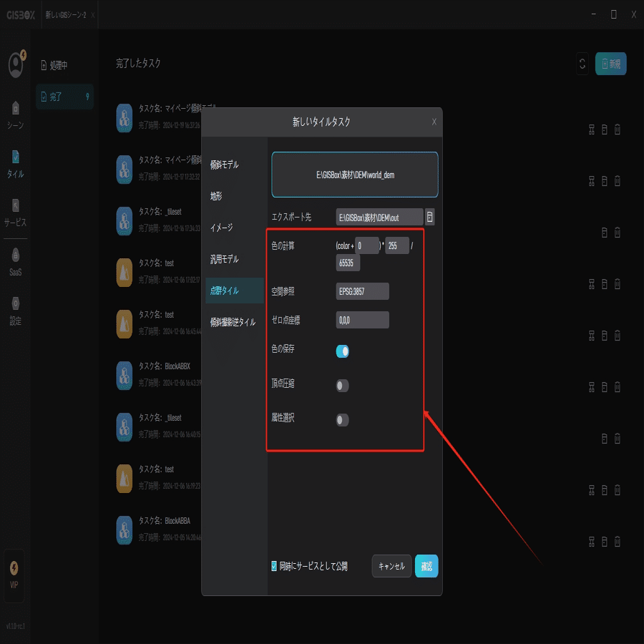Click the キャンセル button
Viewport: 644px width, 644px height.
click(391, 565)
